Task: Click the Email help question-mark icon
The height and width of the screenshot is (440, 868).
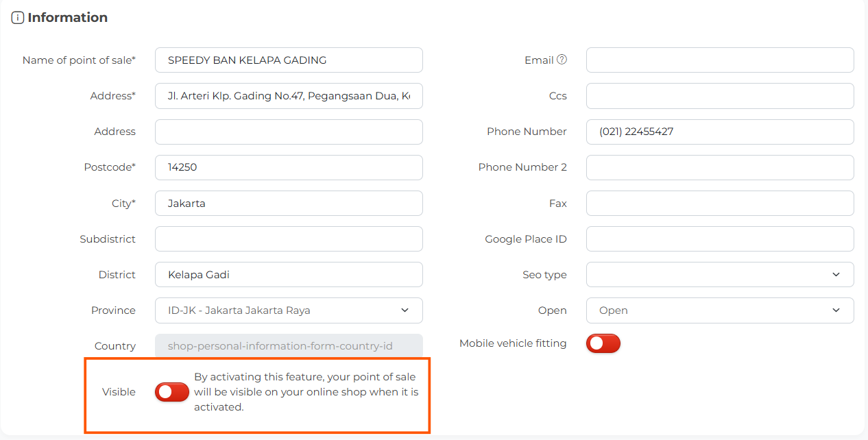Action: 562,60
